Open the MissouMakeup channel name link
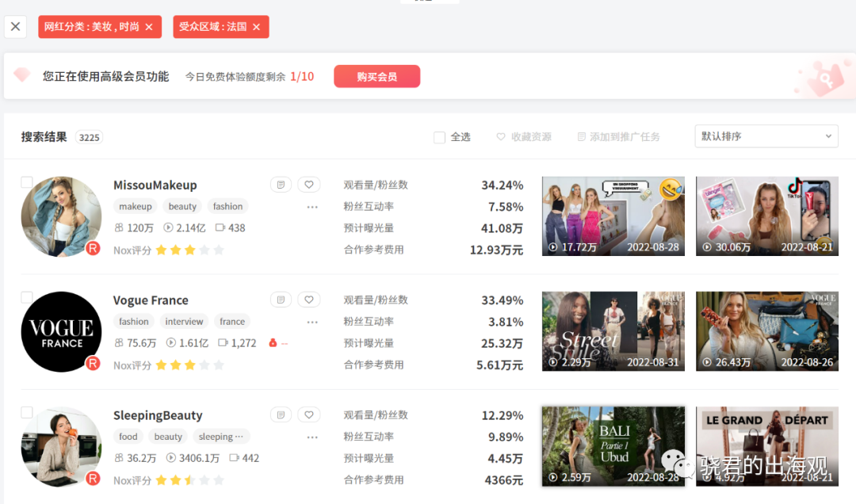 [x=155, y=185]
